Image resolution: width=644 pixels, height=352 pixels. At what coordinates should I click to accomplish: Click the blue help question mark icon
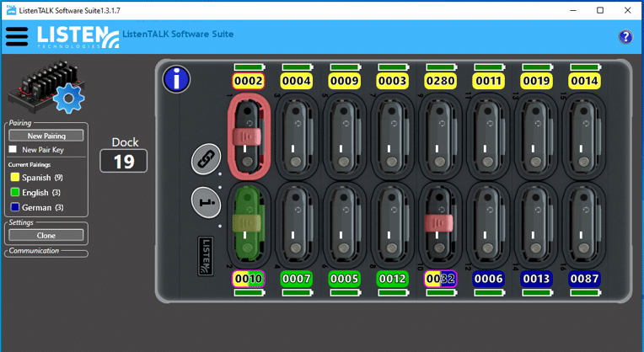[x=625, y=37]
